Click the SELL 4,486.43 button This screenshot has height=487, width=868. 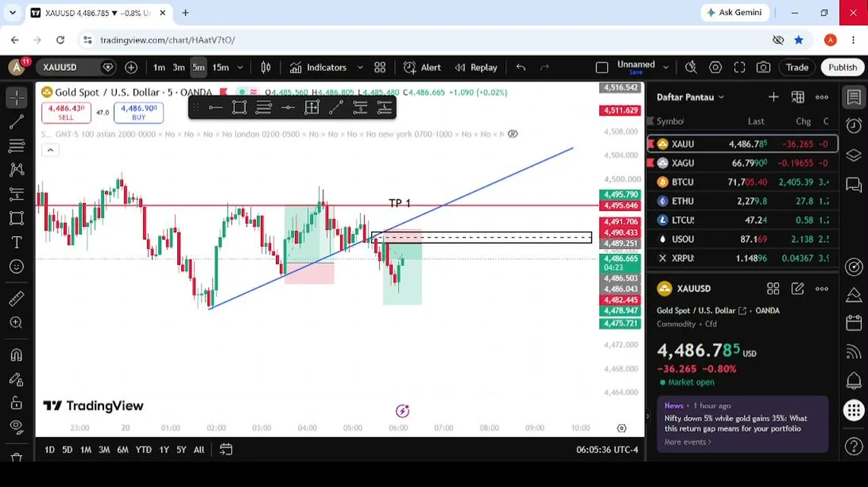click(x=66, y=112)
